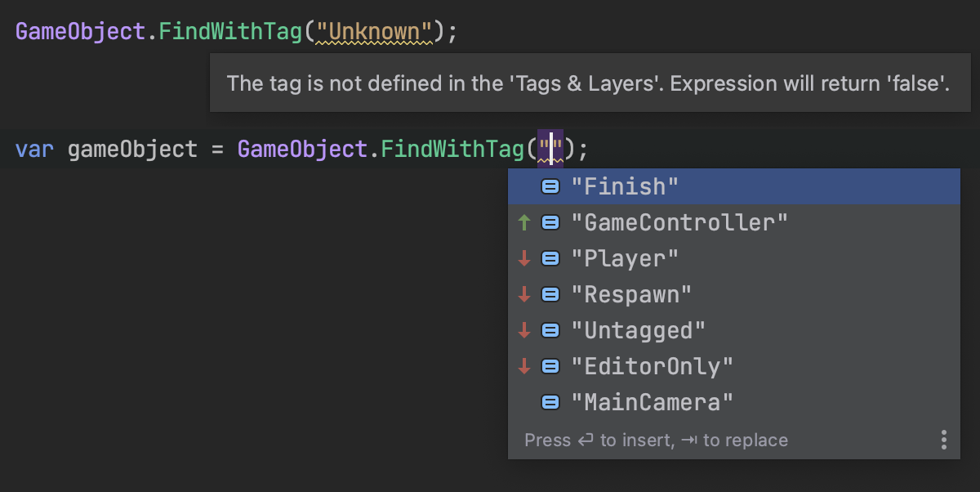Open the completion popup three-dot options menu
980x492 pixels.
[943, 440]
